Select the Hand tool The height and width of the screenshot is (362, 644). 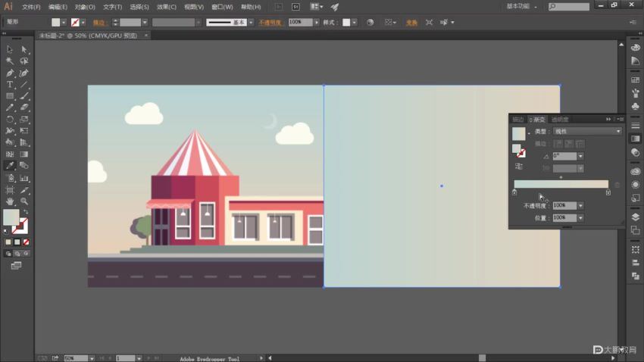coord(10,201)
